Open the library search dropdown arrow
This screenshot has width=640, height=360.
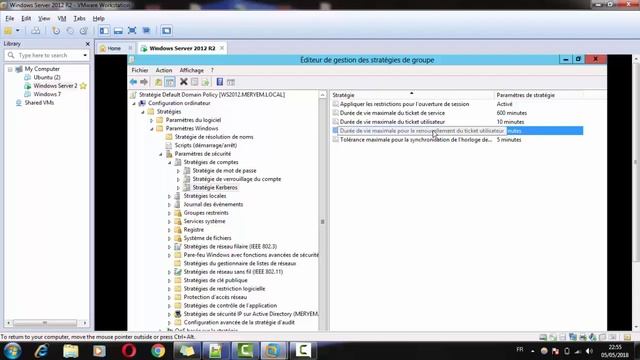(x=85, y=55)
